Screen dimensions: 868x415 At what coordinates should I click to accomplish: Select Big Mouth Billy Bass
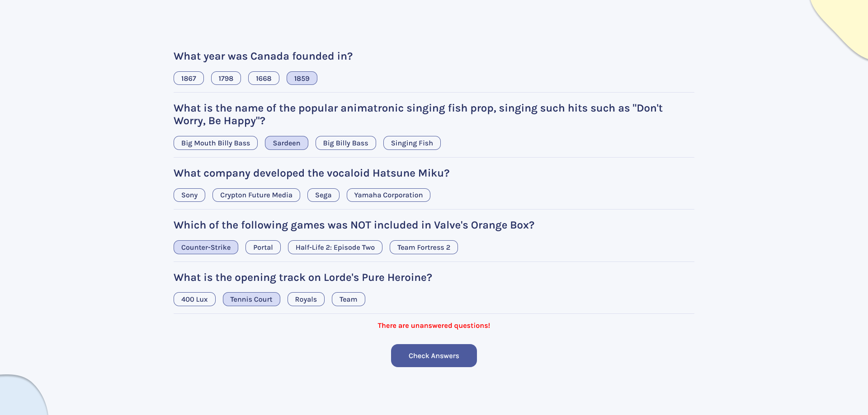tap(215, 143)
